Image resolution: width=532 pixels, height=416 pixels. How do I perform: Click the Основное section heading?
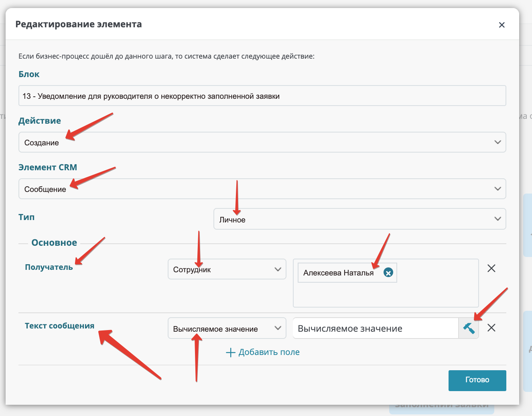(54, 243)
